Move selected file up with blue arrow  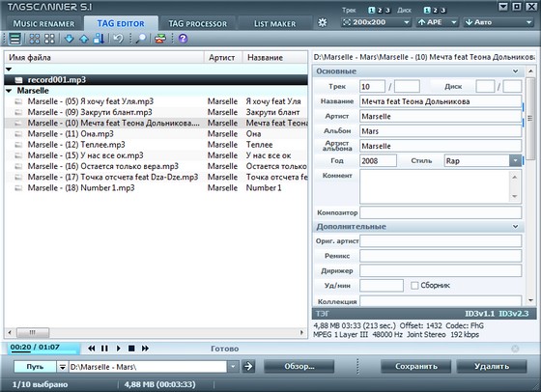point(84,39)
